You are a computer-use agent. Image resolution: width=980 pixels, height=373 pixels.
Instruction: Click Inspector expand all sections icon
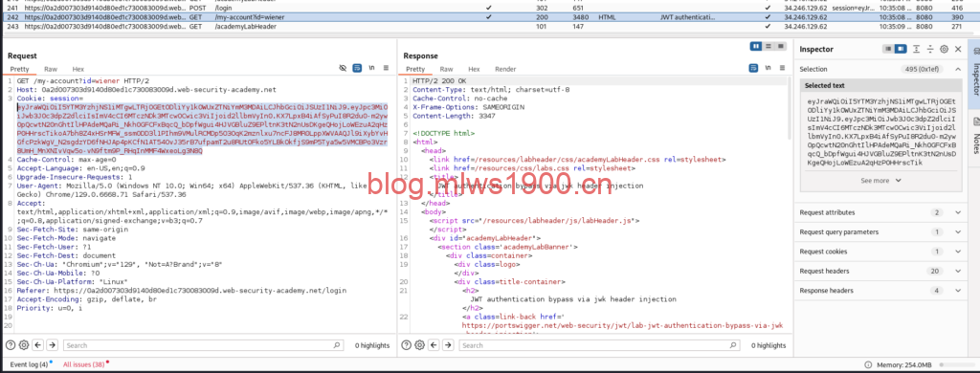coord(916,50)
